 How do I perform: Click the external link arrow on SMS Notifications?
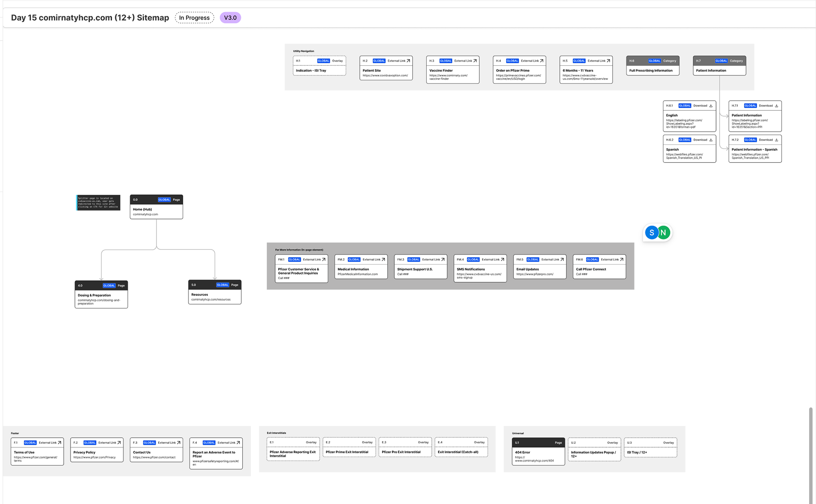click(503, 259)
